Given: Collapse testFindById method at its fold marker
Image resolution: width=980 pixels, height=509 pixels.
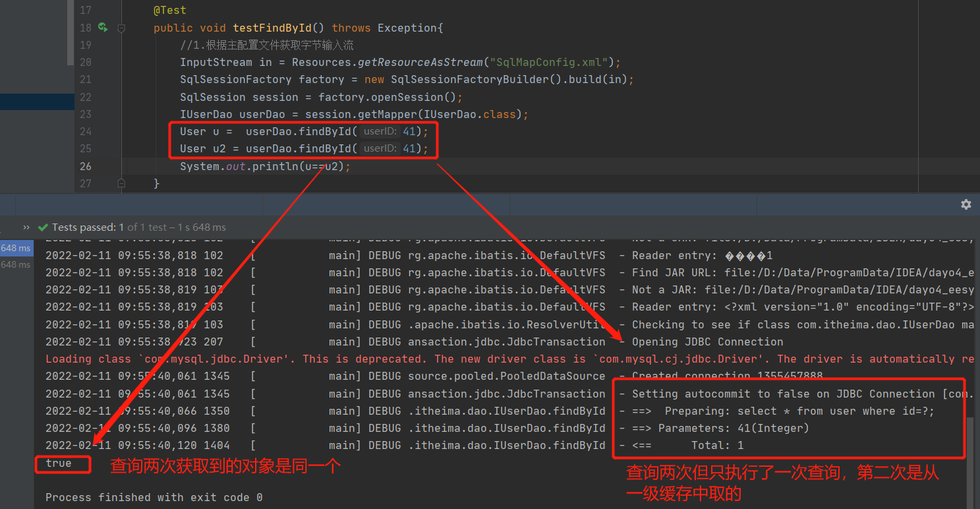Looking at the screenshot, I should coord(121,28).
